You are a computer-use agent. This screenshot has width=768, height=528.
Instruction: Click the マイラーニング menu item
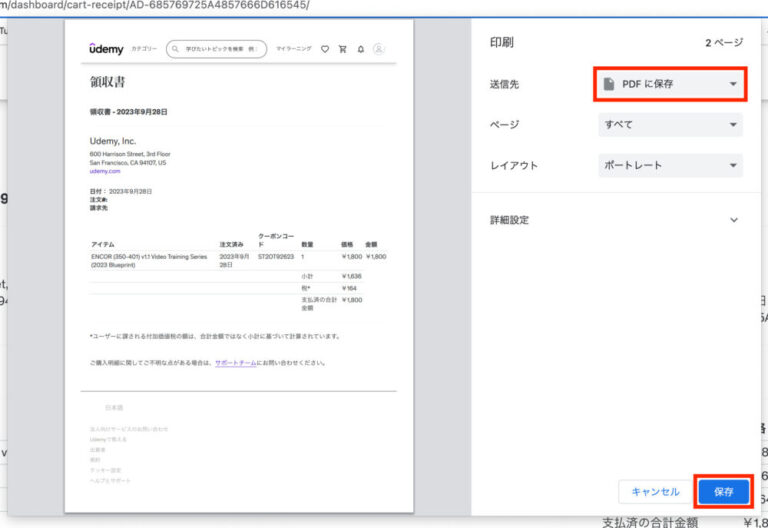click(x=293, y=48)
